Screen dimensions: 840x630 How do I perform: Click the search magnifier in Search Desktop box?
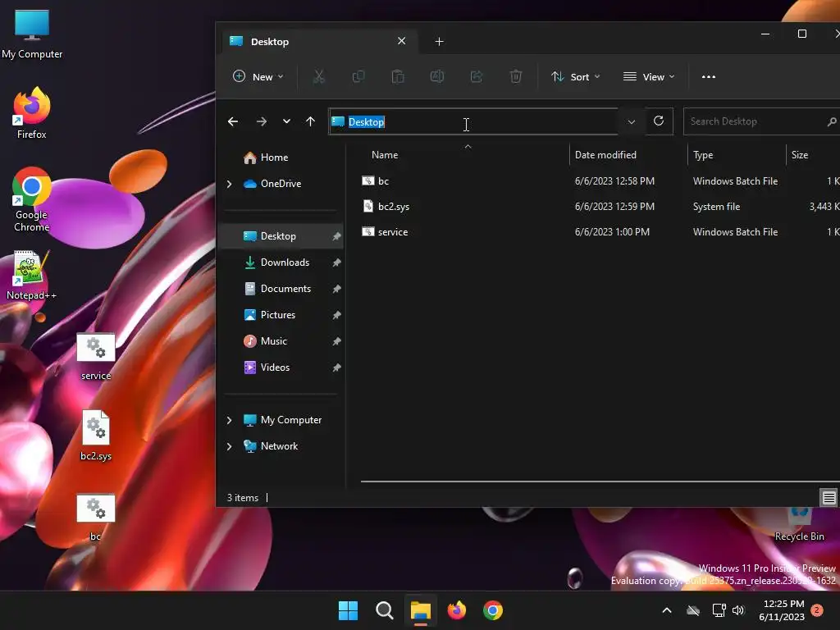coord(832,121)
